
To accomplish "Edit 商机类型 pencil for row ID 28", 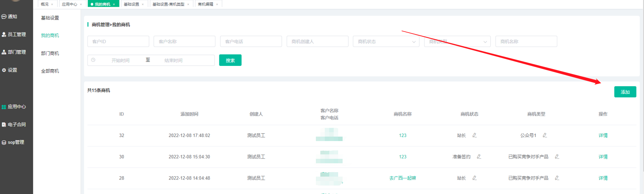I will (557, 178).
